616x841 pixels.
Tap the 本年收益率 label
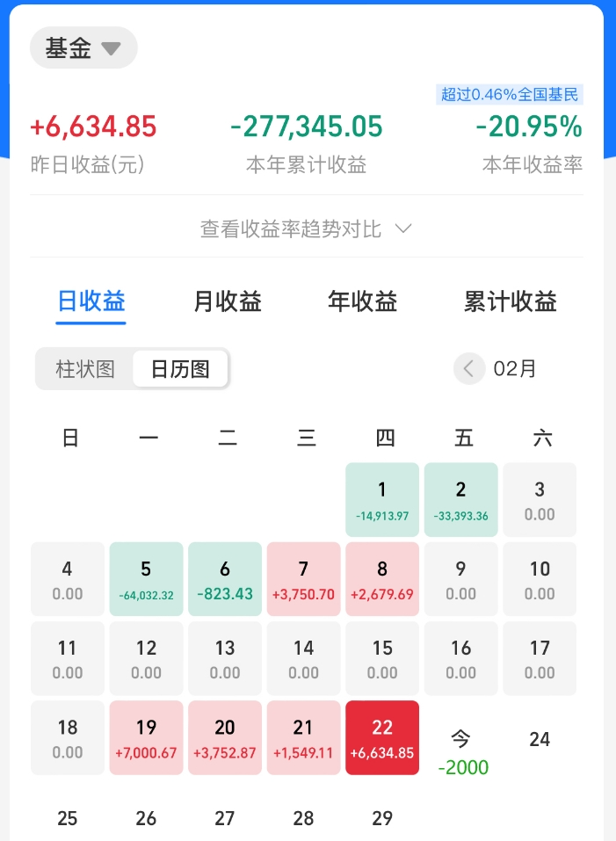(533, 164)
